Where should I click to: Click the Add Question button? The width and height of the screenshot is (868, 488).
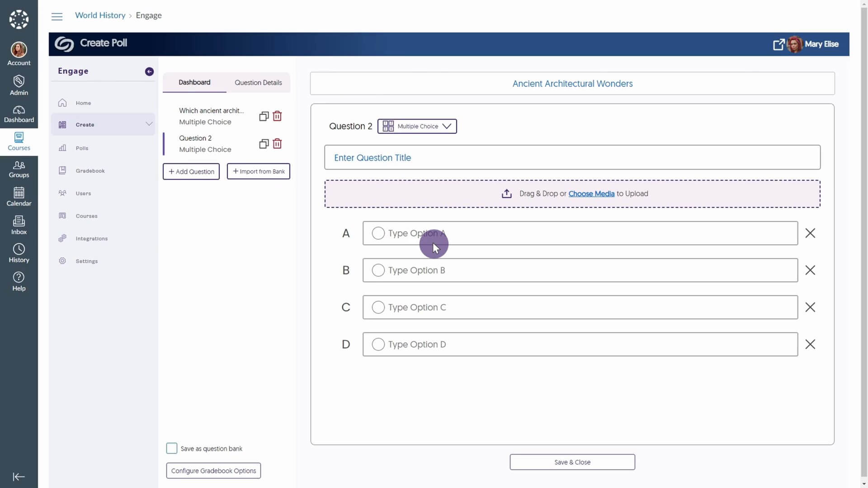pyautogui.click(x=191, y=172)
